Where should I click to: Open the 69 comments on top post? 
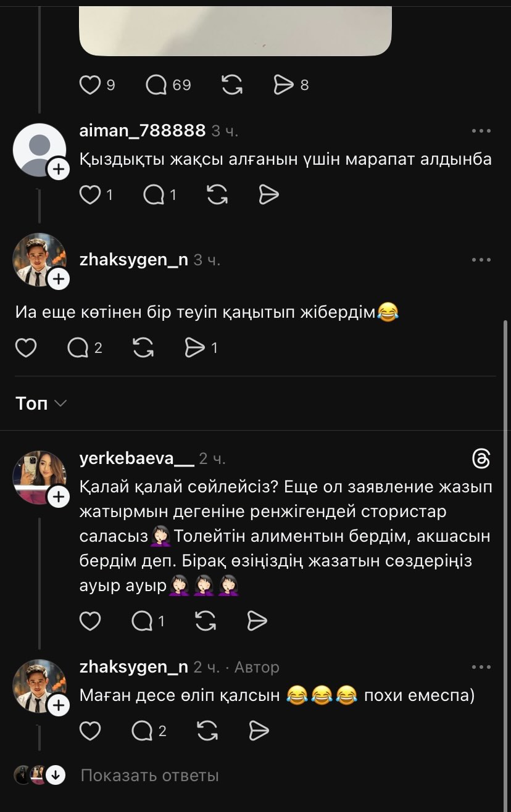(x=157, y=85)
